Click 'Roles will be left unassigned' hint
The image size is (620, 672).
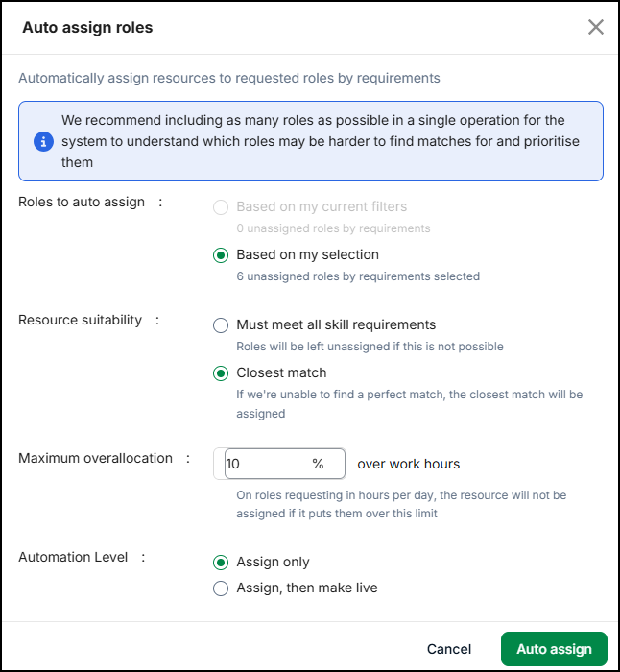370,347
